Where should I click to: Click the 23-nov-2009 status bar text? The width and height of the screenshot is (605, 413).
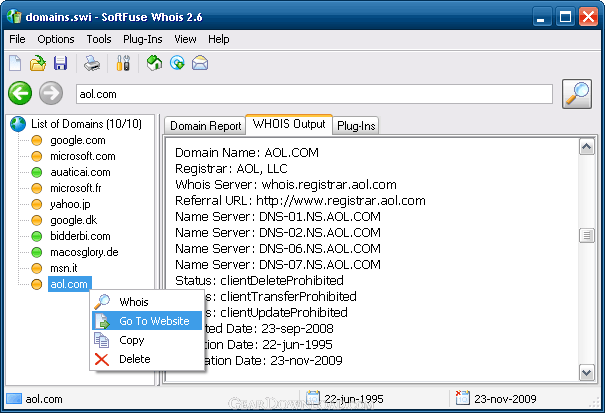click(505, 399)
